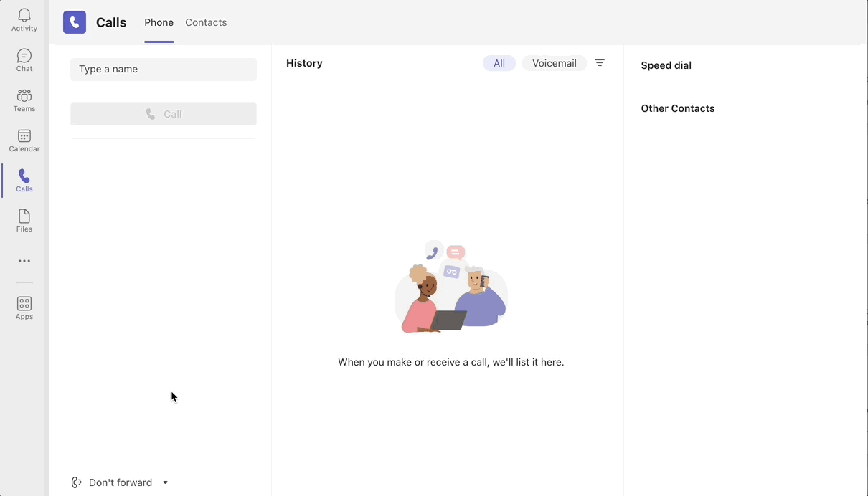868x496 pixels.
Task: Toggle call forwarding settings icon
Action: [76, 482]
